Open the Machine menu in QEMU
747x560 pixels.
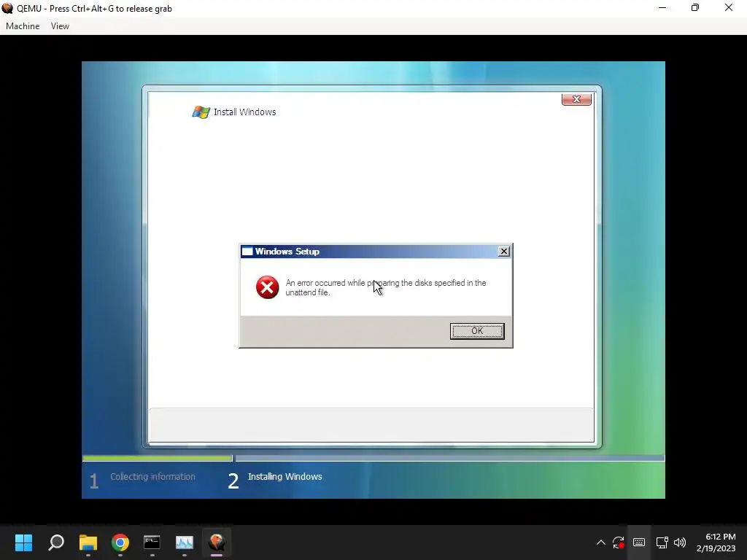click(x=23, y=26)
